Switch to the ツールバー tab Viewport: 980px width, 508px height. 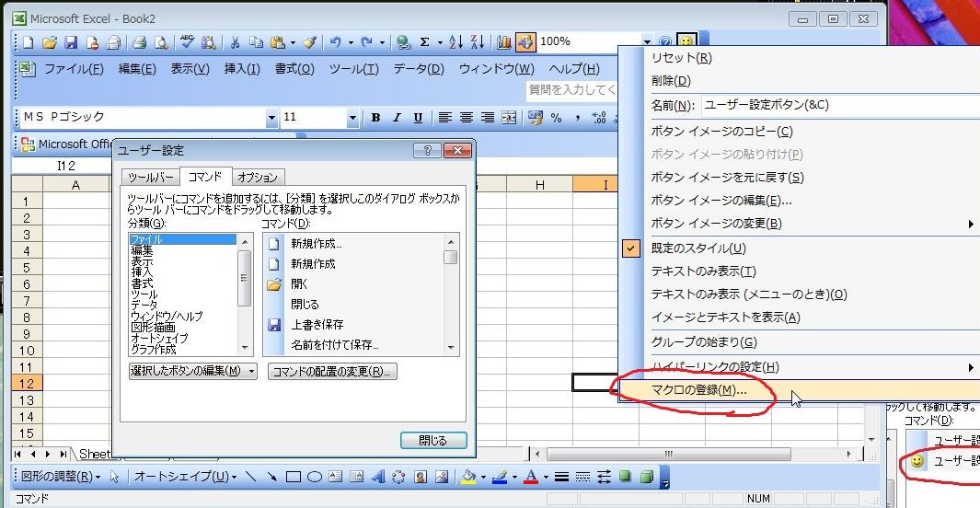151,178
